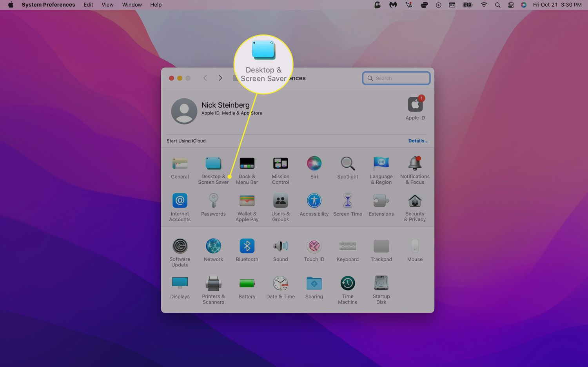Open the Apple menu
588x367 pixels.
click(11, 5)
